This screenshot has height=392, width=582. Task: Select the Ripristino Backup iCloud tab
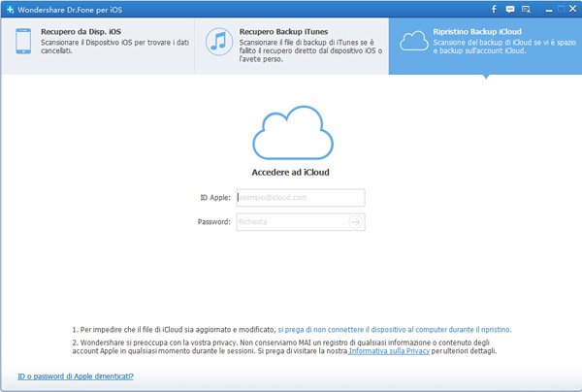point(485,46)
